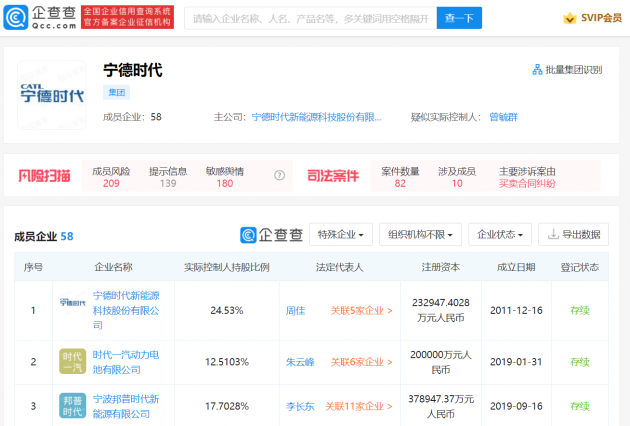Click the 企查查 logo above the table
Screen dimensions: 630x426
(x=272, y=235)
